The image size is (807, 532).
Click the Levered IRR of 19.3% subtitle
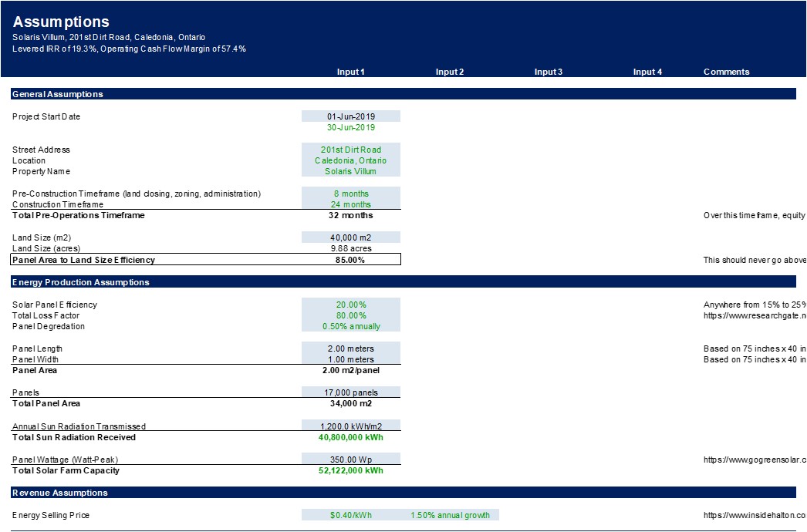pos(129,49)
